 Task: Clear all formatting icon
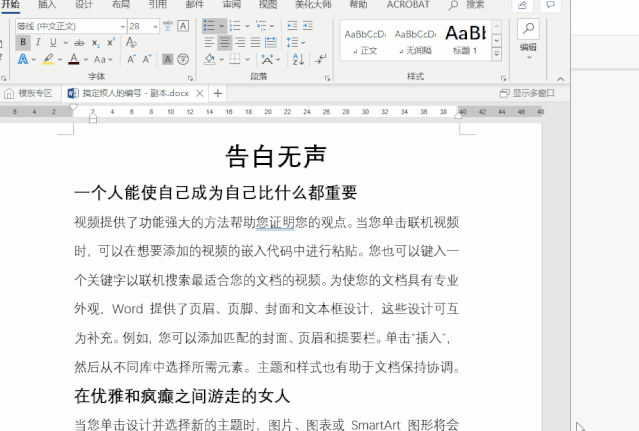coord(132,43)
